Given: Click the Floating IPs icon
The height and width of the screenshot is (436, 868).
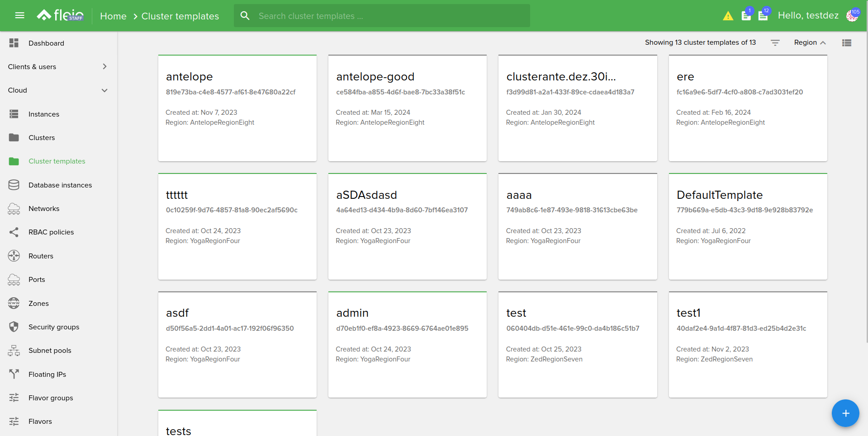Looking at the screenshot, I should 14,374.
